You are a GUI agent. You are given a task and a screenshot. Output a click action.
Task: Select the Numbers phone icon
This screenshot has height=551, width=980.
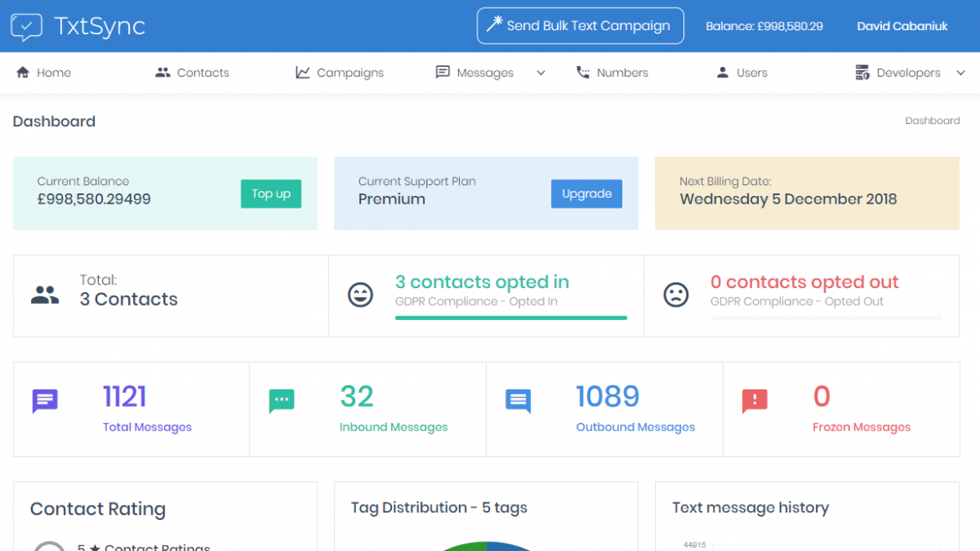(584, 72)
